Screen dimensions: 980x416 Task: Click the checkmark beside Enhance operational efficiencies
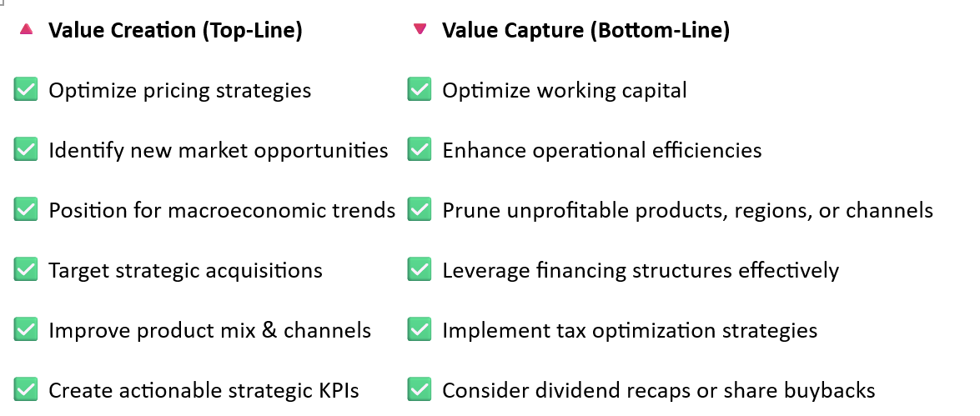pos(420,149)
